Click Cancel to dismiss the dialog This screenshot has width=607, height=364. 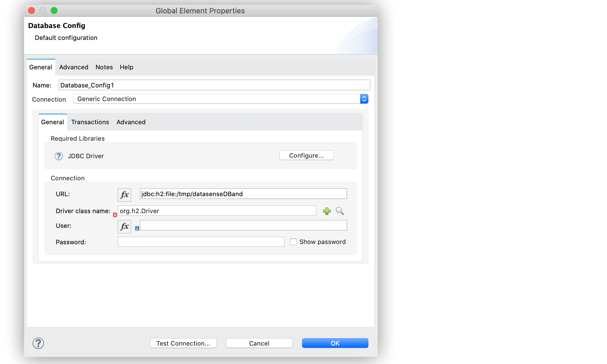pos(259,343)
